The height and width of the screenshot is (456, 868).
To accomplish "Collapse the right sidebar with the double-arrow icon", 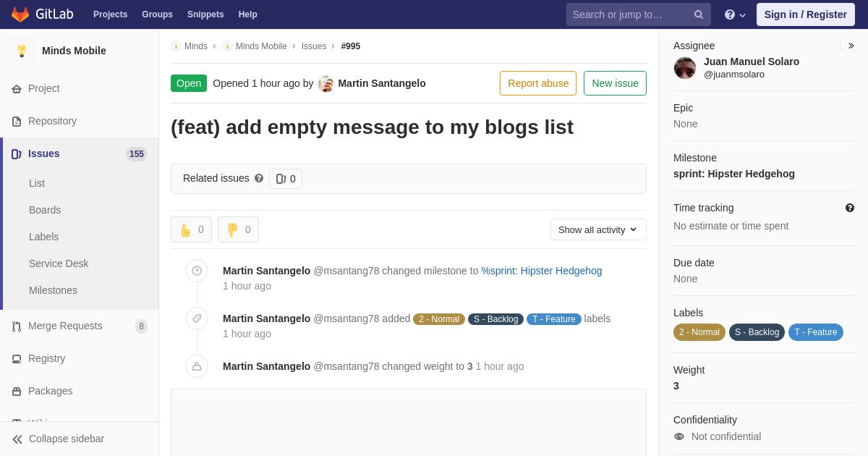I will pos(851,46).
